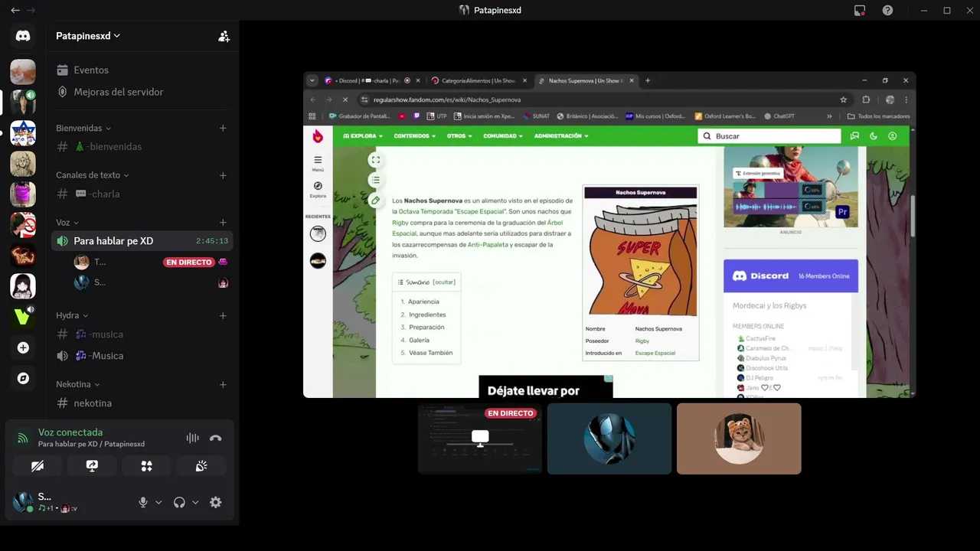
Task: Open the EXPLORA menu on Fandom
Action: click(362, 135)
